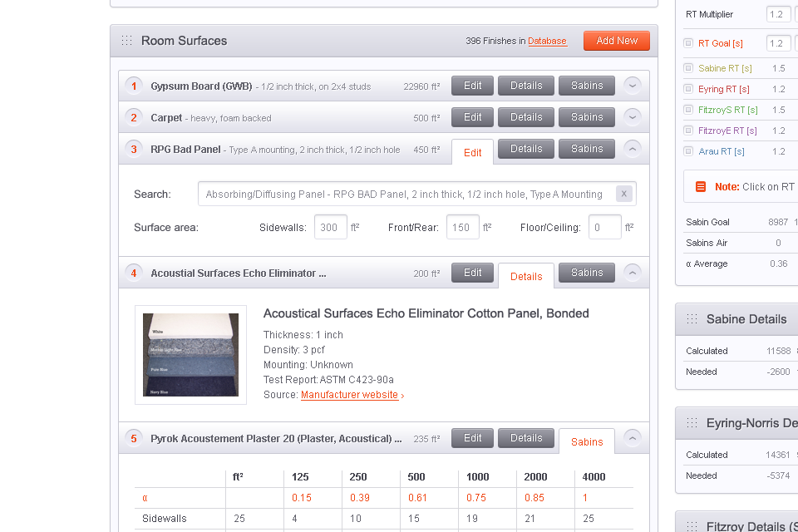The height and width of the screenshot is (532, 798).
Task: Click the Room Surfaces drag handle icon
Action: pos(126,41)
